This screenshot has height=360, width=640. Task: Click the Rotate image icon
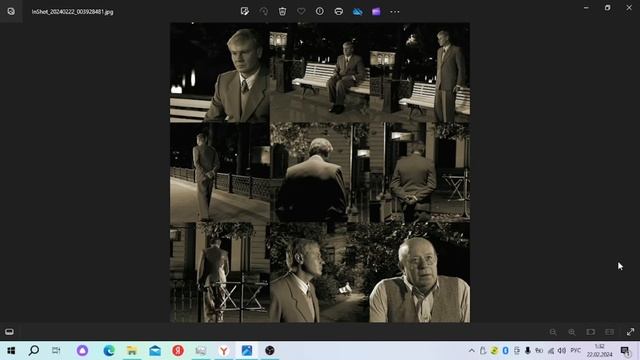click(264, 11)
